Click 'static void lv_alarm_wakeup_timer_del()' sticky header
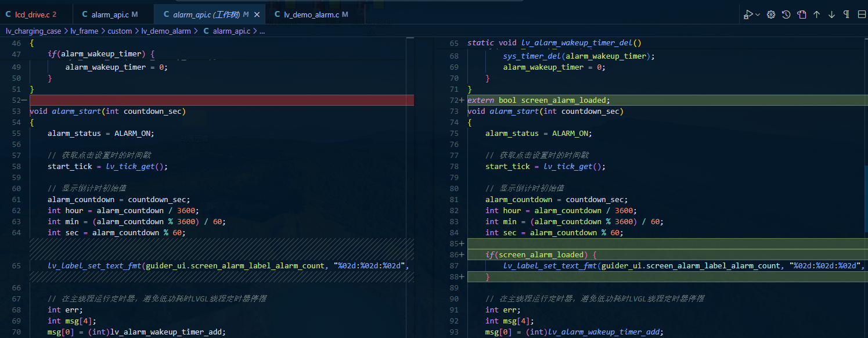Screen dimensions: 868x338 point(554,43)
